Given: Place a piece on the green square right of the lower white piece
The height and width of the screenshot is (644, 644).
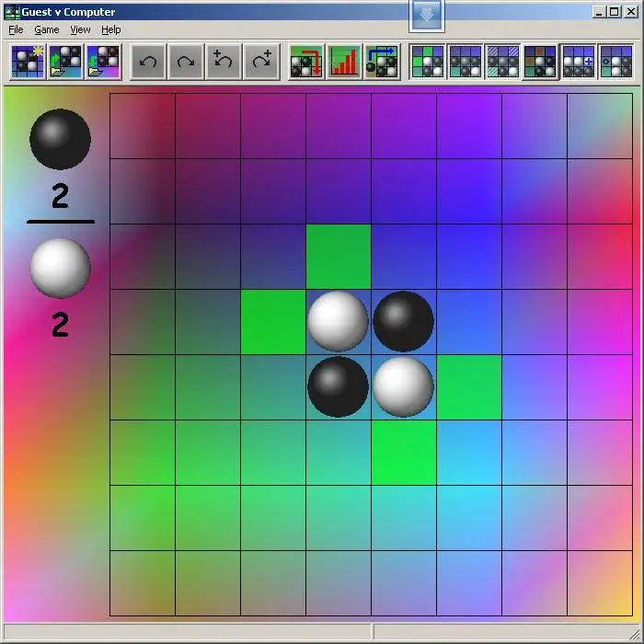Looking at the screenshot, I should [x=469, y=387].
